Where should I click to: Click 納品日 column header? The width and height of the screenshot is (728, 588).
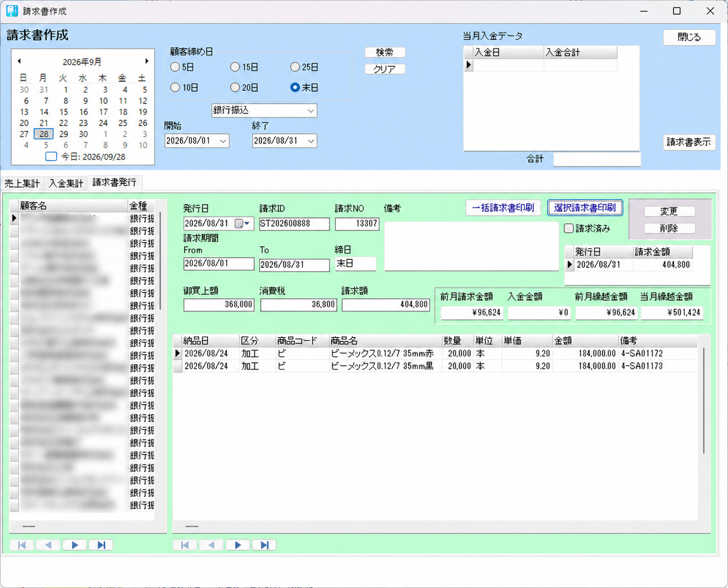point(211,341)
